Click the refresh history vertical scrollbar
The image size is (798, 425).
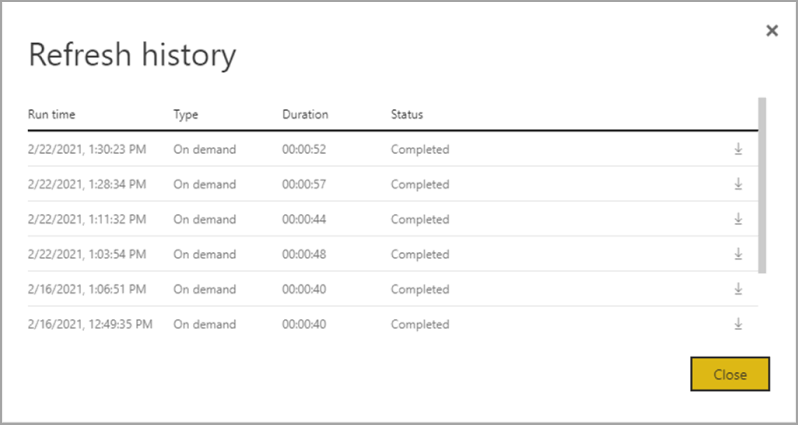[763, 185]
